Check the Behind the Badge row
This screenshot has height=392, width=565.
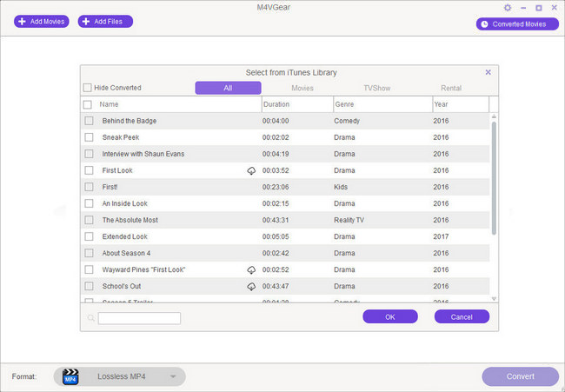[x=89, y=121]
